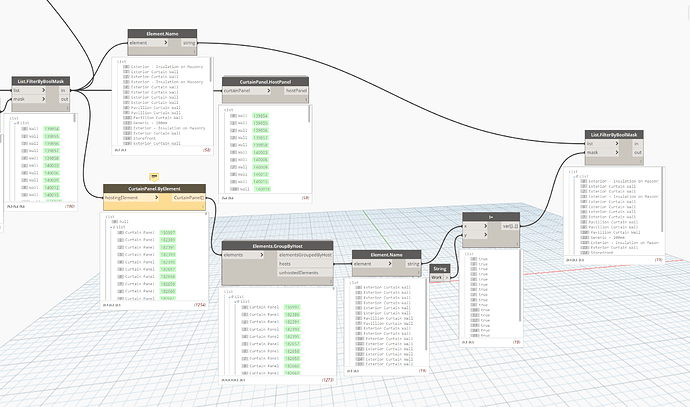Screen dimensions: 690x407
Task: Click scrollbar of Element.Name preview above HostPanel
Action: pyautogui.click(x=211, y=70)
